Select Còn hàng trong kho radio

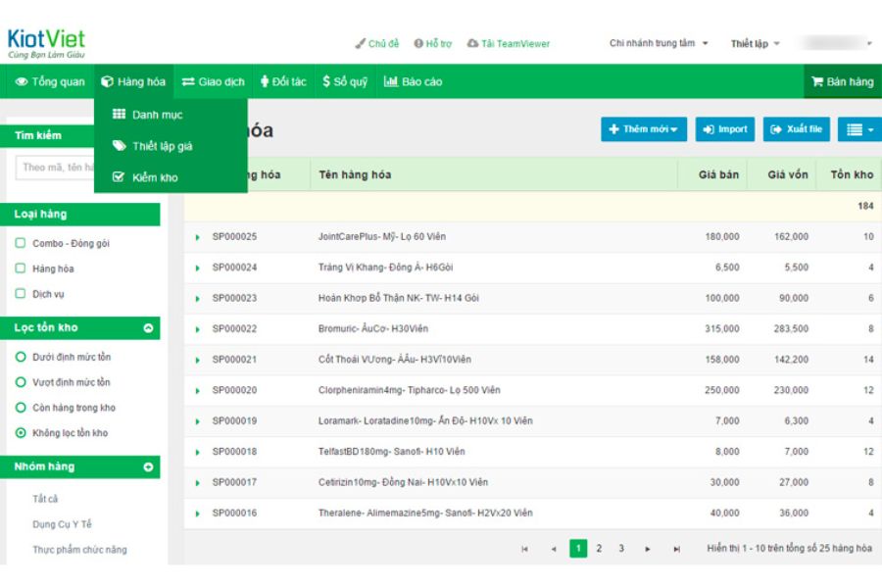(21, 408)
